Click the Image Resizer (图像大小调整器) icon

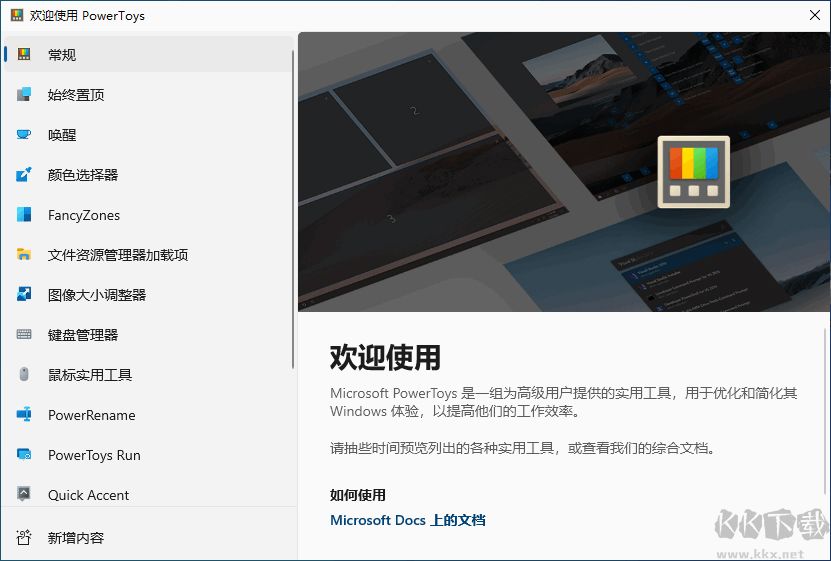click(24, 295)
